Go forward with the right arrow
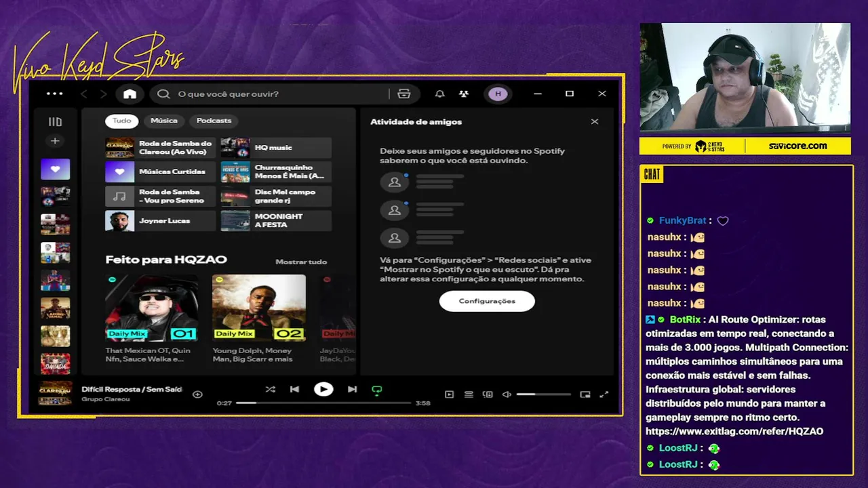The image size is (868, 488). click(104, 94)
